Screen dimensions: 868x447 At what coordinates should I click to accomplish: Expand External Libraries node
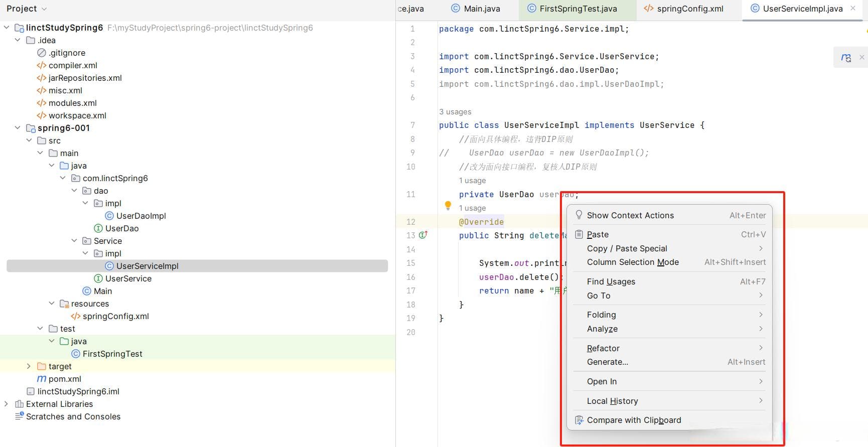(x=7, y=404)
